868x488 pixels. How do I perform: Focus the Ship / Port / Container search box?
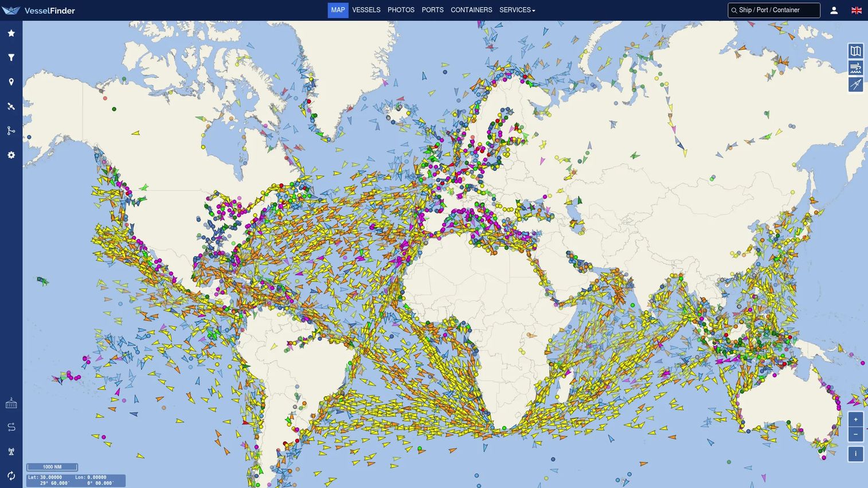pos(774,10)
